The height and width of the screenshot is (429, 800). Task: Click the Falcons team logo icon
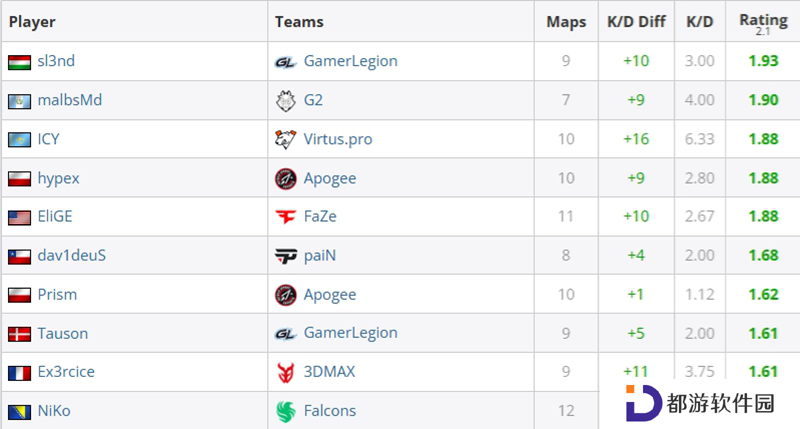(x=285, y=411)
